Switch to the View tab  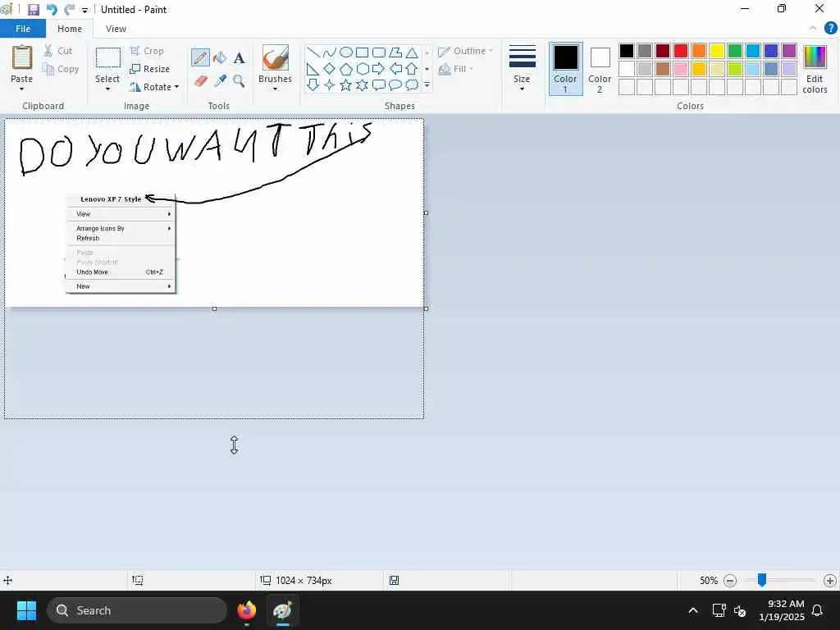116,29
